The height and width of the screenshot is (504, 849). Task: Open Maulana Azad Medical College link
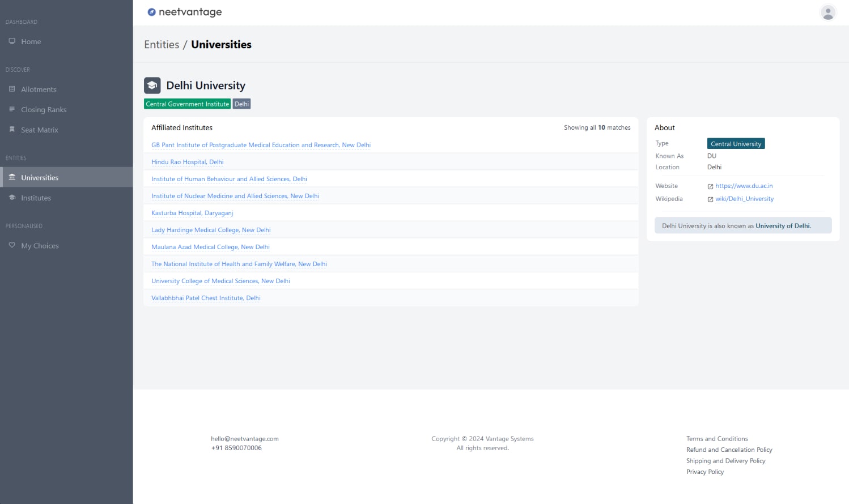pos(210,247)
